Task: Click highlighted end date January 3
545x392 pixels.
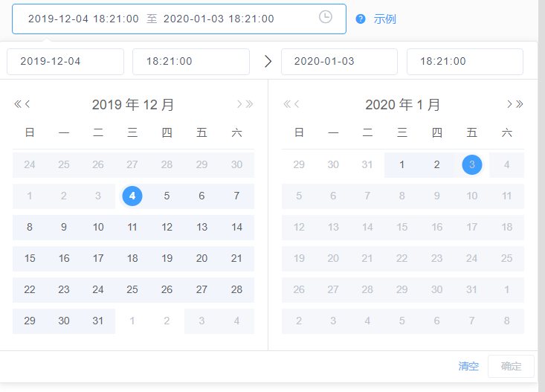Action: pos(471,164)
